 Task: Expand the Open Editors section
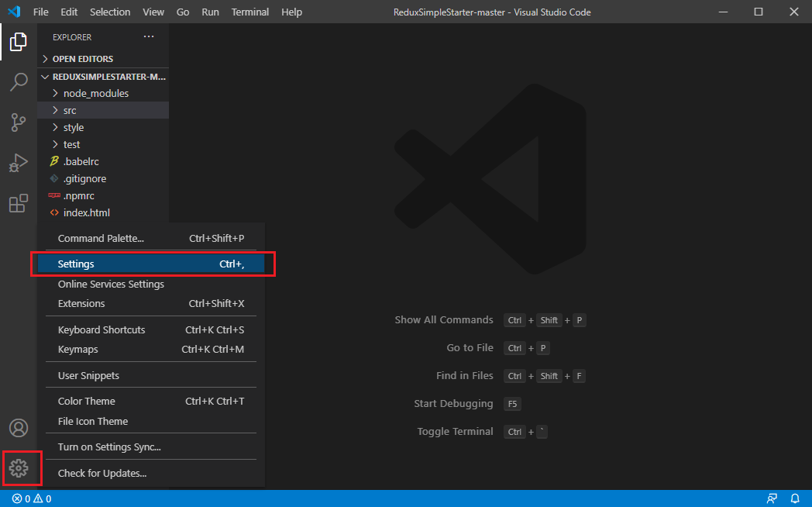[x=103, y=58]
